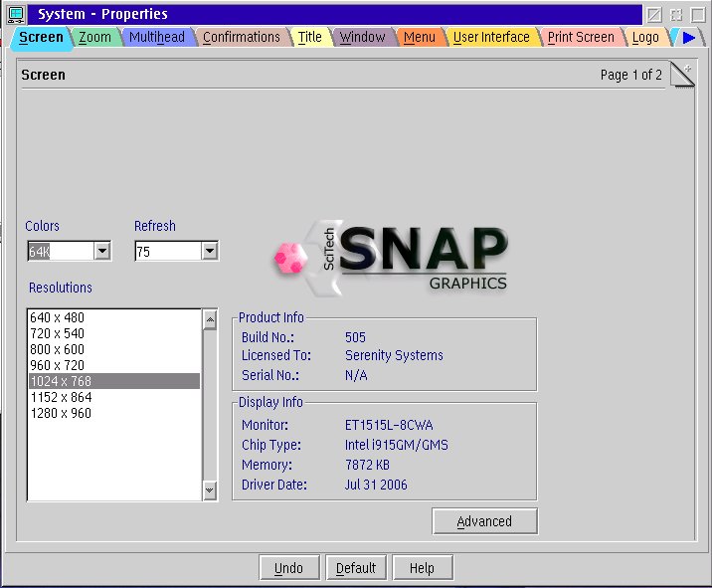Open the Print Screen tab

581,37
